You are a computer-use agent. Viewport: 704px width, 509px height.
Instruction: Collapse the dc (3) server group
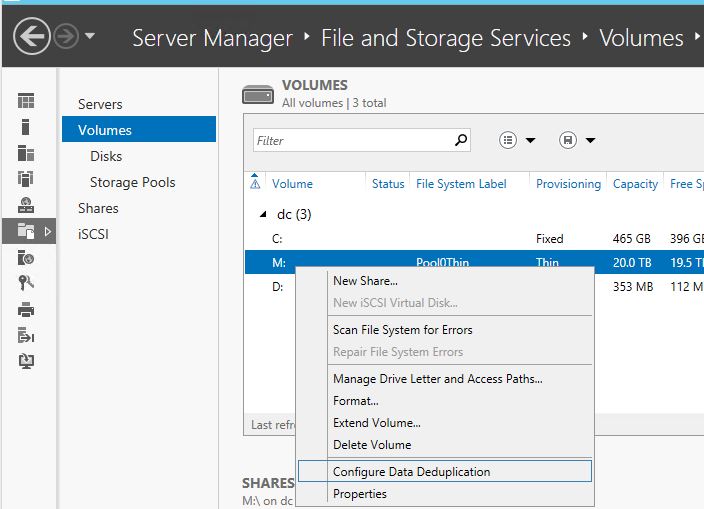(x=263, y=215)
